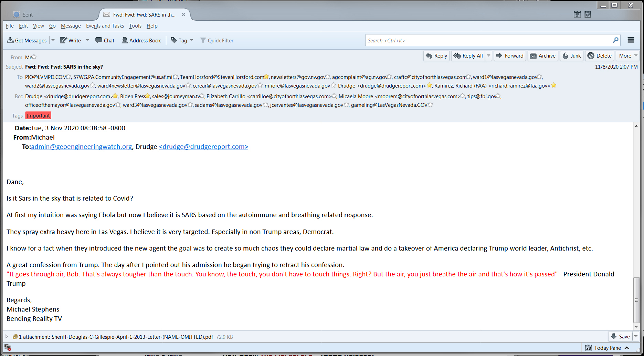Open the Address Book

(x=141, y=40)
